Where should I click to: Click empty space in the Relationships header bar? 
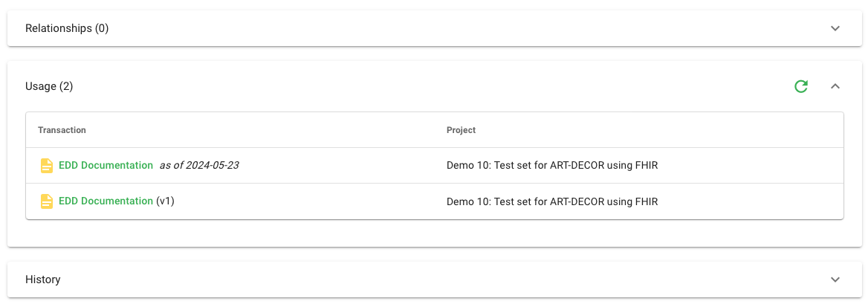pyautogui.click(x=446, y=28)
